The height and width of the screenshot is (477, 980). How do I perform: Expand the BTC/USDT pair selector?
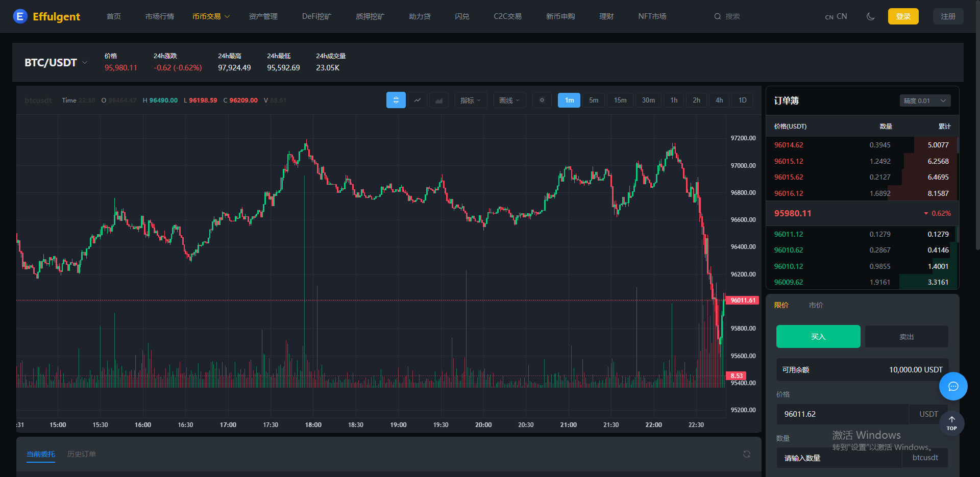pyautogui.click(x=56, y=63)
